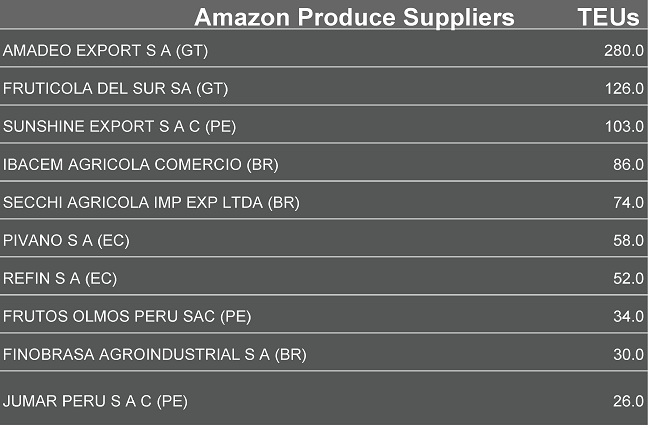Click the Amazon Produce Suppliers column header
The height and width of the screenshot is (428, 650).
(354, 17)
